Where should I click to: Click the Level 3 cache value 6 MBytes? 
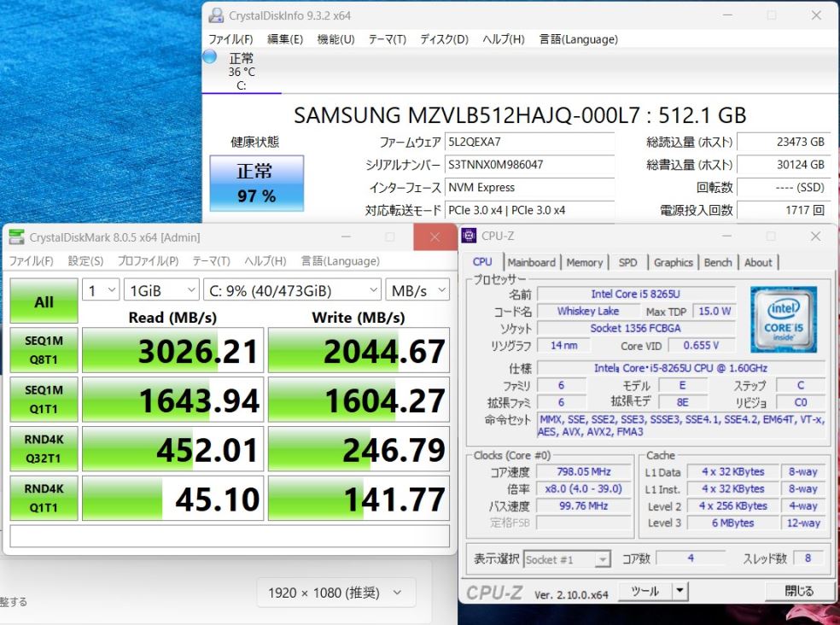pyautogui.click(x=732, y=523)
